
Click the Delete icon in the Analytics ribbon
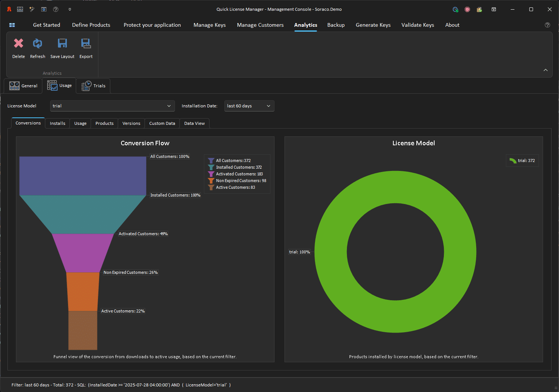pos(19,44)
